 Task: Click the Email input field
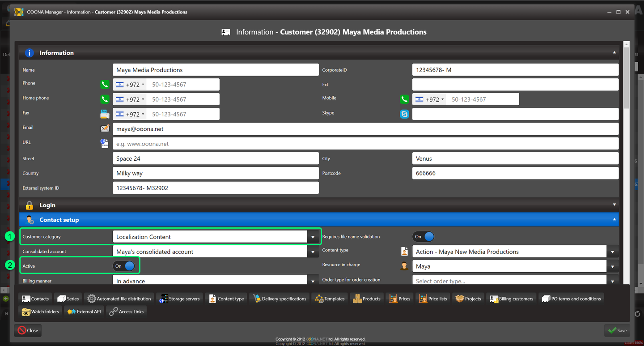pos(365,129)
